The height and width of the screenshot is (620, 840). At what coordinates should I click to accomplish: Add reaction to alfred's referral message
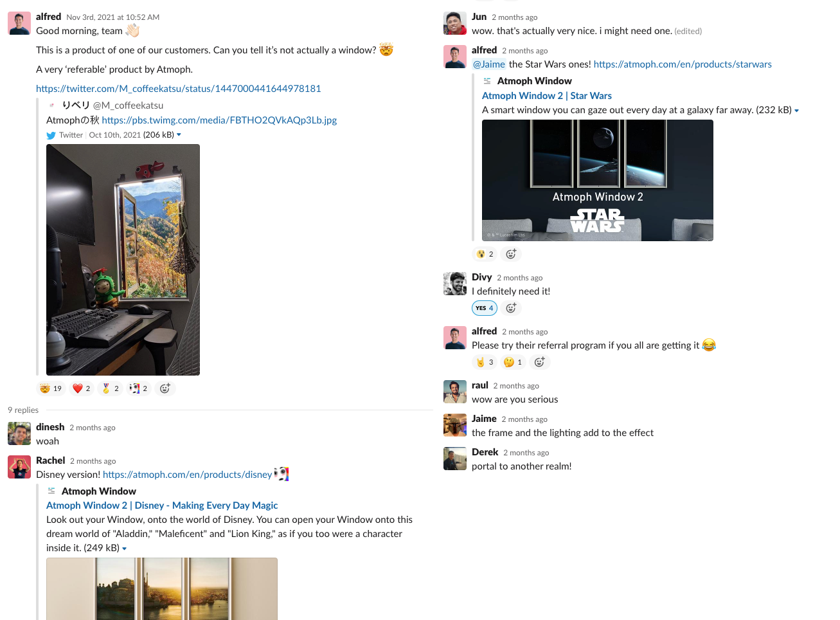pos(540,362)
